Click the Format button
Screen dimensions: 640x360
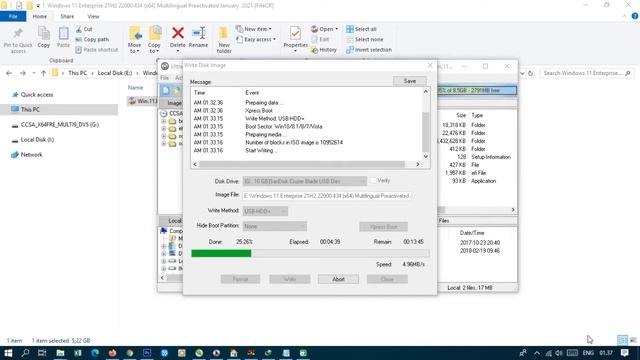pyautogui.click(x=240, y=279)
